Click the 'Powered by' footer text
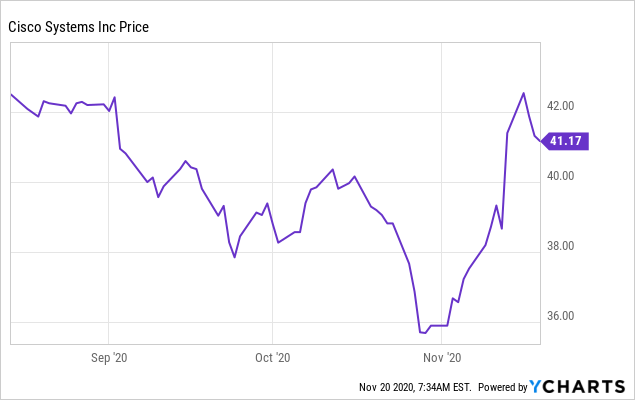This screenshot has height=400, width=635. [503, 387]
